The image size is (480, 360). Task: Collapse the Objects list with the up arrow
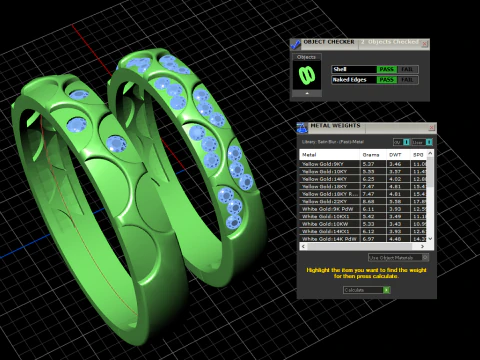click(x=307, y=93)
